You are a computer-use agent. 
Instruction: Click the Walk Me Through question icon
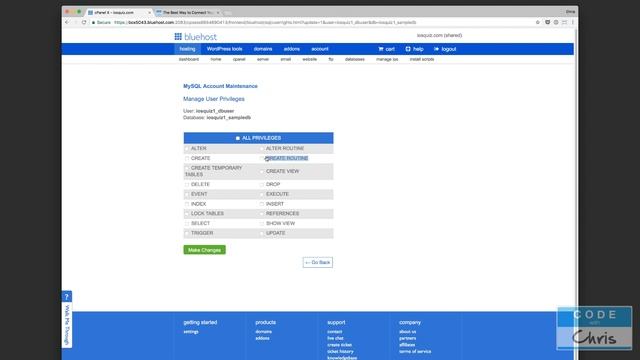click(67, 296)
